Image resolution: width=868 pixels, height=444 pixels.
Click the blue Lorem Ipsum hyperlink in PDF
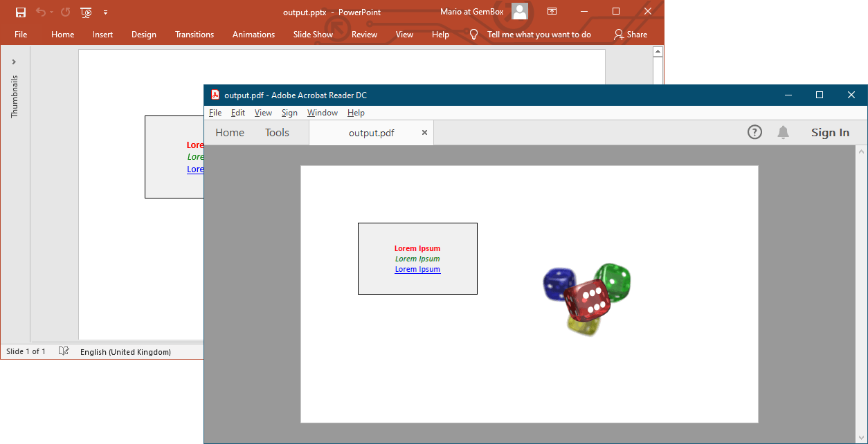click(417, 269)
